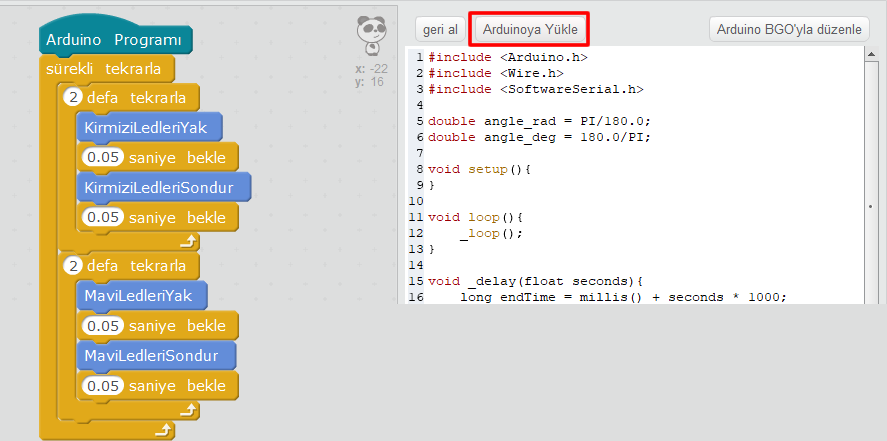The width and height of the screenshot is (887, 441).
Task: Edit wait value after KirmiziLedleriYak
Action: (x=103, y=157)
